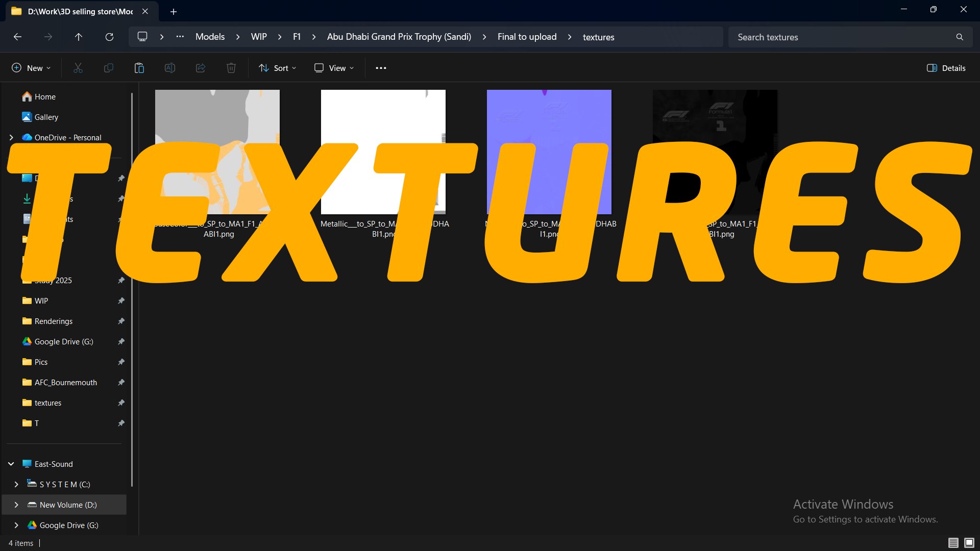
Task: Expand SYSTEM (C:) drive node
Action: point(16,484)
